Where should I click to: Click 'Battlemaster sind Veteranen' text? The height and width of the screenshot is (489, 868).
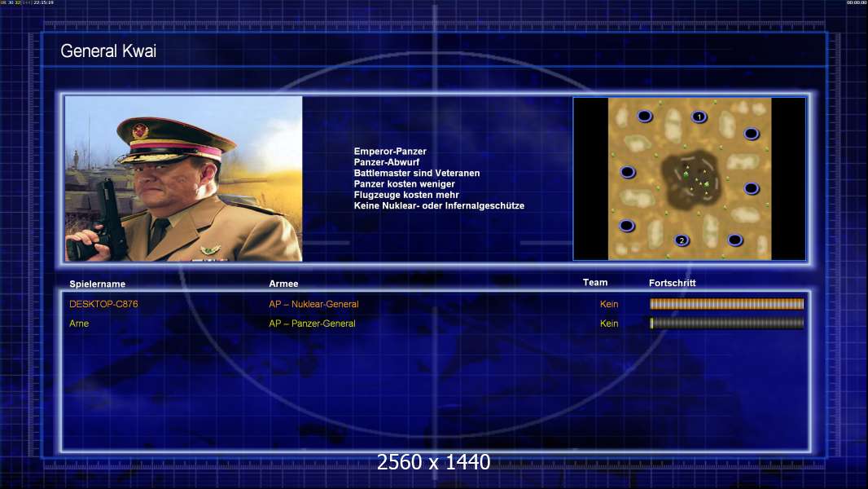click(417, 173)
